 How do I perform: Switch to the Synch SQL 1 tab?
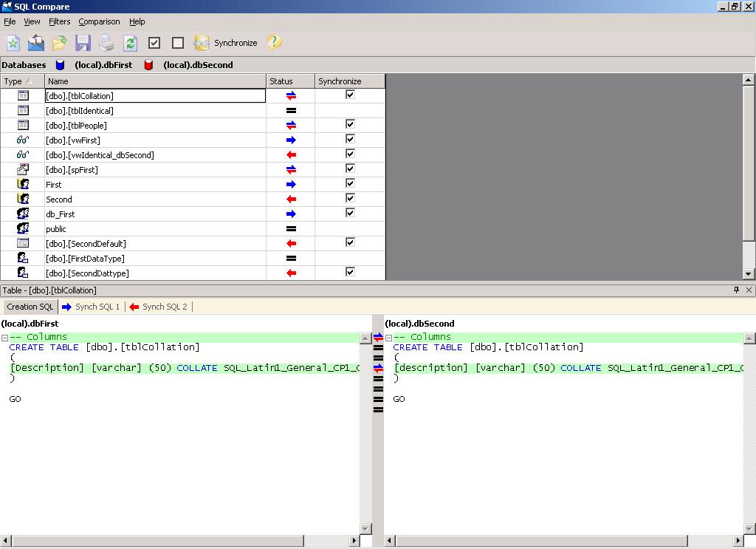90,307
